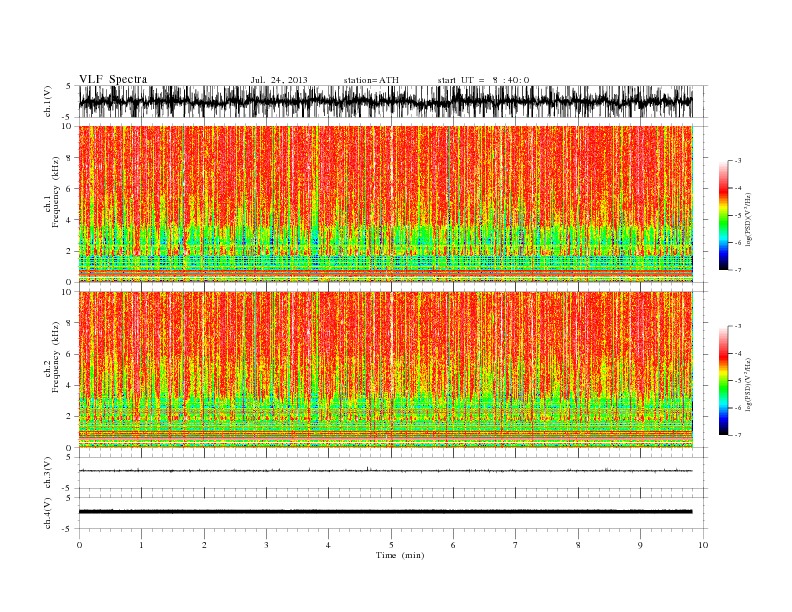This screenshot has height=612, width=792.
Task: Click the time axis tick label '3'
Action: click(266, 545)
